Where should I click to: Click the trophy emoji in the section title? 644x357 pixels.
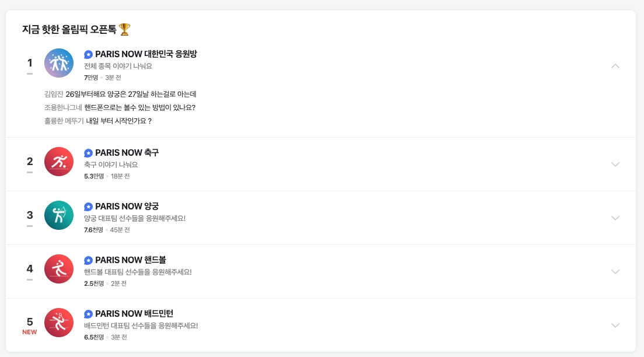coord(123,30)
